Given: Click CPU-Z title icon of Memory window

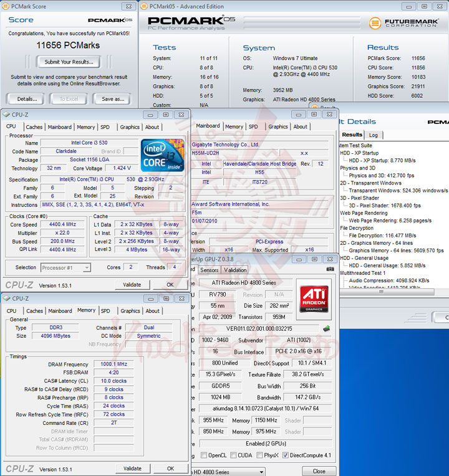Looking at the screenshot, I should coord(7,298).
